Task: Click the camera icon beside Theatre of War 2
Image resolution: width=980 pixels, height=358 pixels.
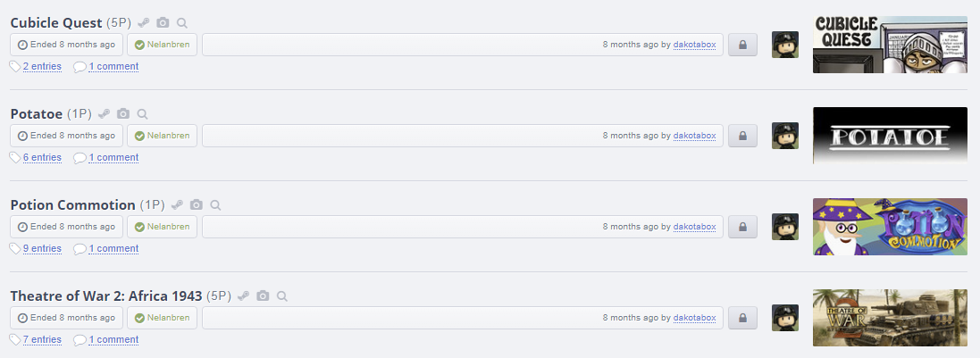Action: (264, 296)
